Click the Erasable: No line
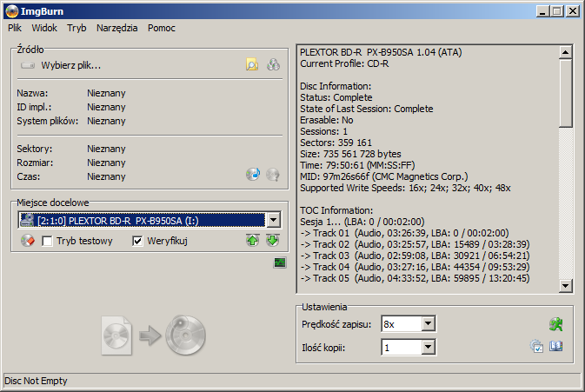 pyautogui.click(x=327, y=120)
